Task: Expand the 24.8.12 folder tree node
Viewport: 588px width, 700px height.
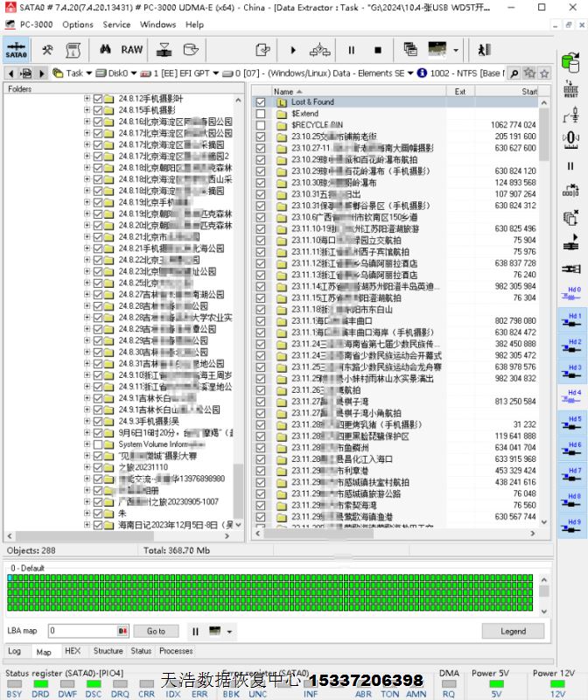Action: (x=87, y=99)
